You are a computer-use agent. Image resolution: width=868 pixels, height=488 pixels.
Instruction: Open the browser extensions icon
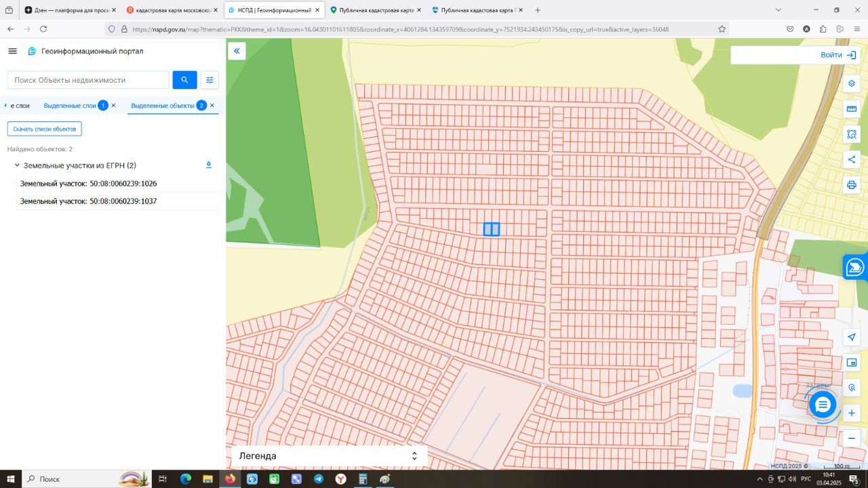pos(823,29)
